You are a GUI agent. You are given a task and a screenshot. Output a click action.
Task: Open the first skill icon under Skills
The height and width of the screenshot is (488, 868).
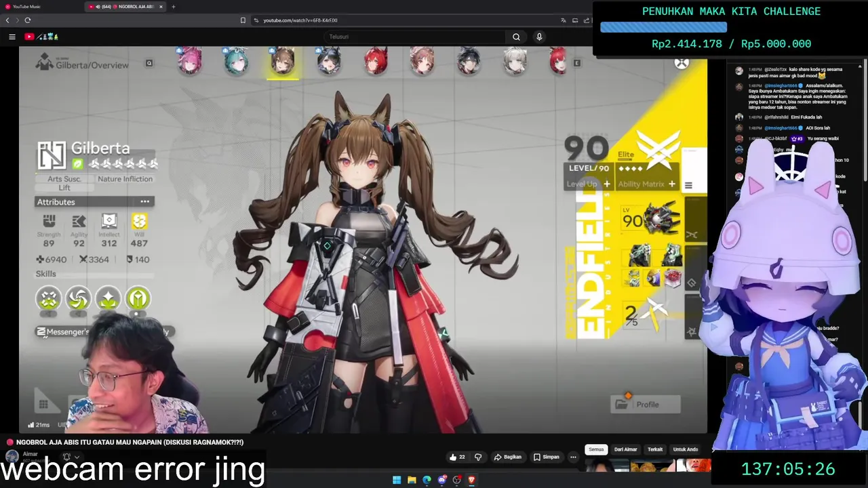tap(49, 299)
